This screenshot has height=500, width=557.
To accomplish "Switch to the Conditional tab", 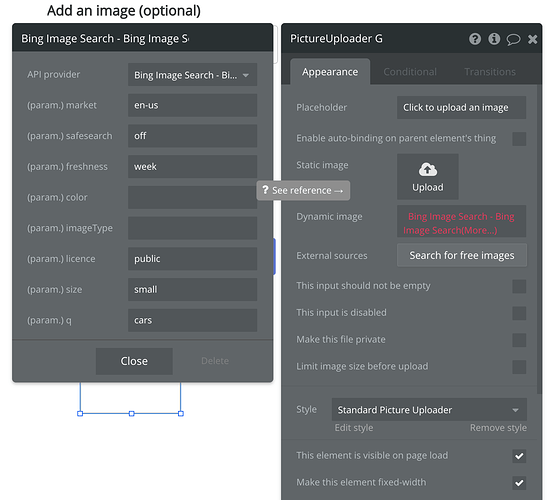I will coord(410,72).
